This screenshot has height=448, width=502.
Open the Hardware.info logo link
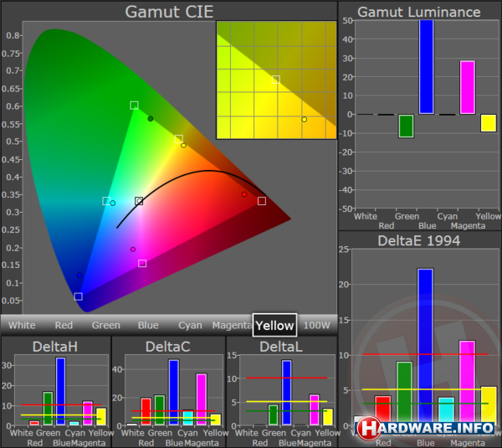(x=427, y=428)
